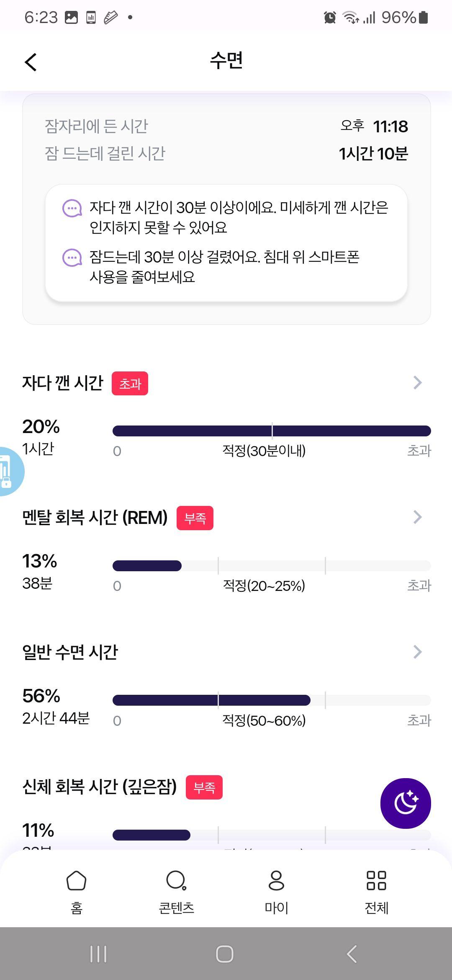Open Android recent apps button
Viewport: 452px width, 980px height.
(98, 954)
